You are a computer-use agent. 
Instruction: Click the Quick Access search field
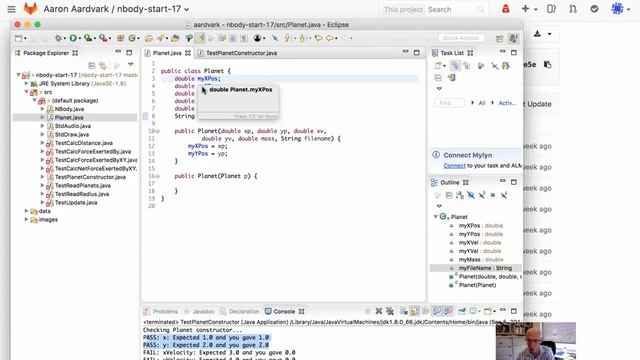(x=461, y=38)
